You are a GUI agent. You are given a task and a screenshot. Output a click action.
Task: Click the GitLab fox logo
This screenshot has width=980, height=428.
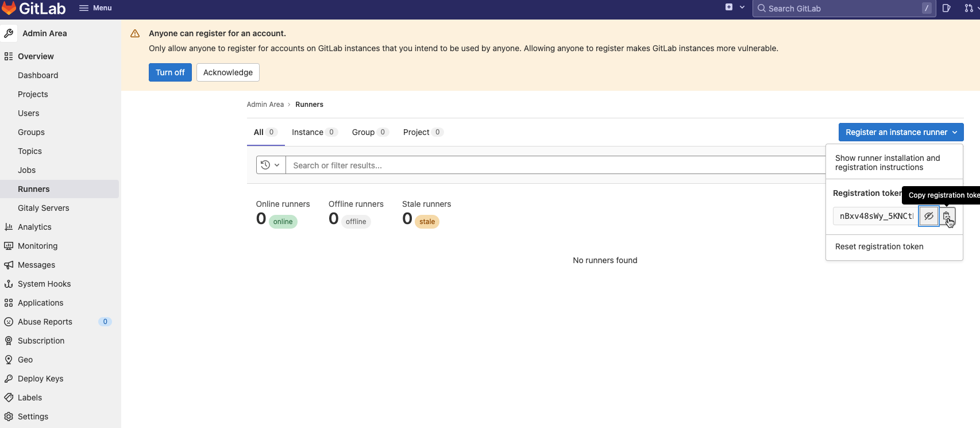(9, 8)
